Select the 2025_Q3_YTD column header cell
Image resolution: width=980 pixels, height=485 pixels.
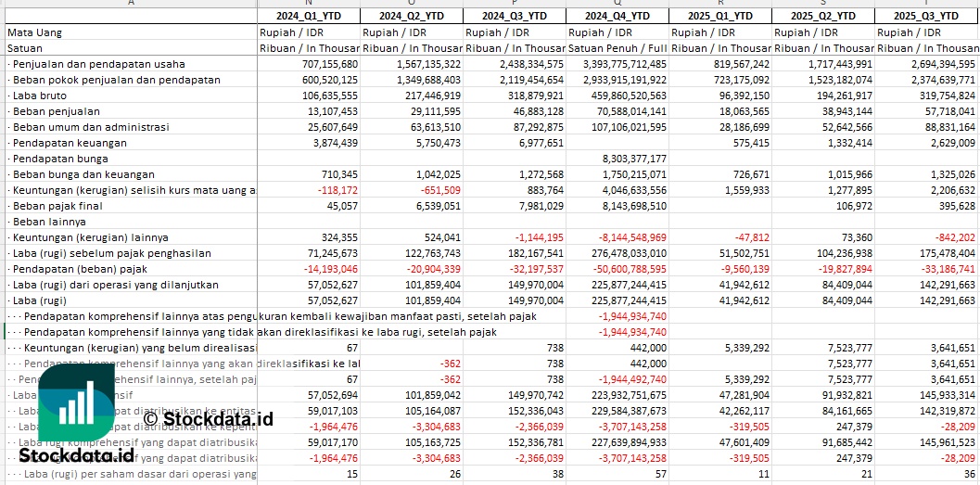click(x=927, y=17)
